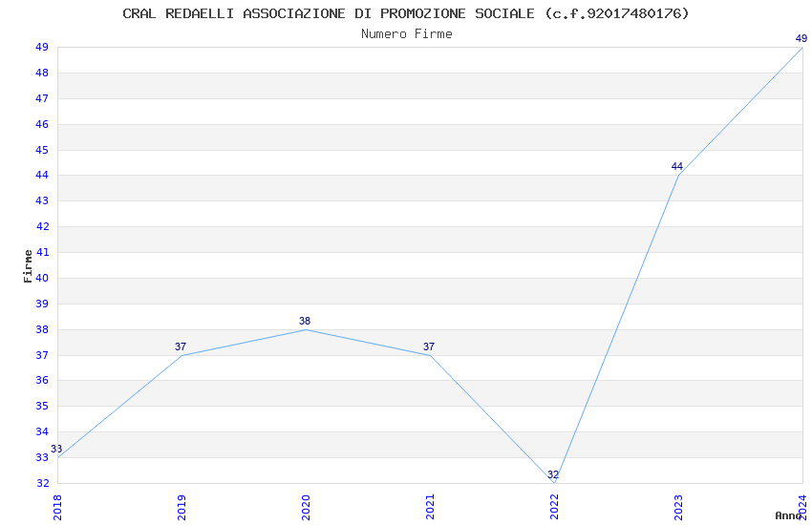The height and width of the screenshot is (525, 812).
Task: Click the 2021 x-axis year label
Action: (430, 508)
